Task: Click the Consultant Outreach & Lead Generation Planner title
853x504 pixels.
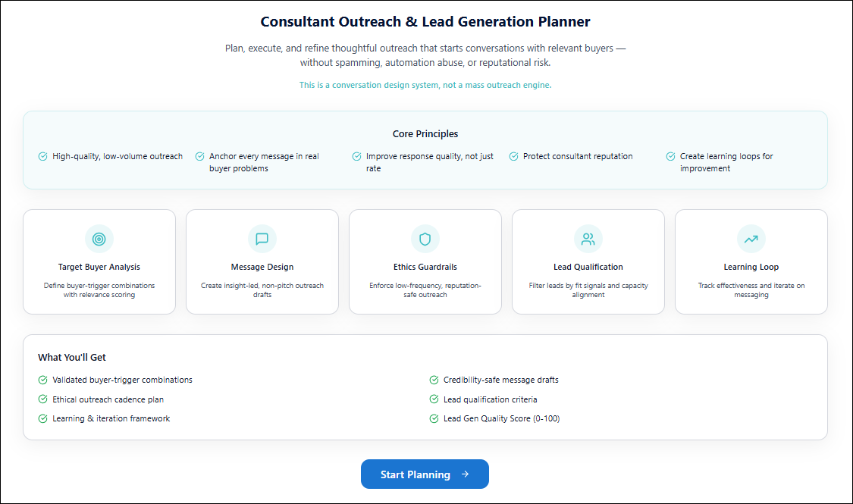Action: (425, 22)
